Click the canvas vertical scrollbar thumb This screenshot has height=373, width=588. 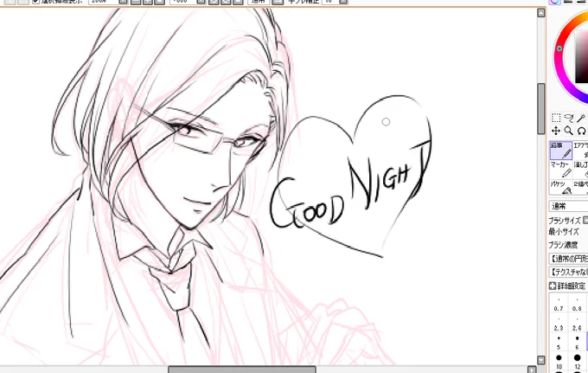point(540,108)
